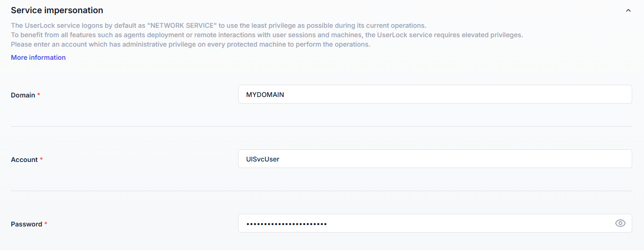644x250 pixels.
Task: Click the MYDOMAIN text value
Action: tap(265, 95)
